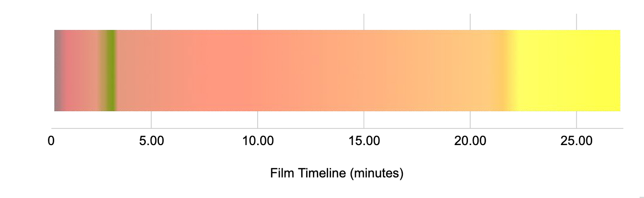Click the gray segment at the timeline start

pyautogui.click(x=58, y=71)
